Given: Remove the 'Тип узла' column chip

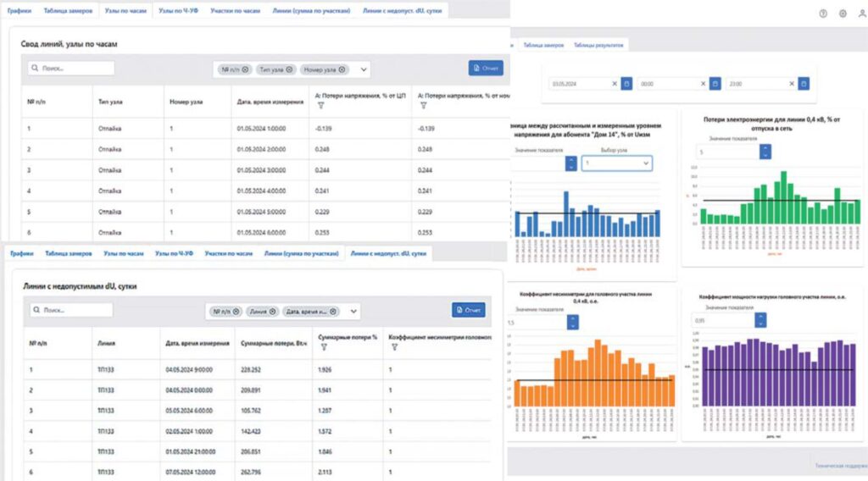Looking at the screenshot, I should (290, 69).
